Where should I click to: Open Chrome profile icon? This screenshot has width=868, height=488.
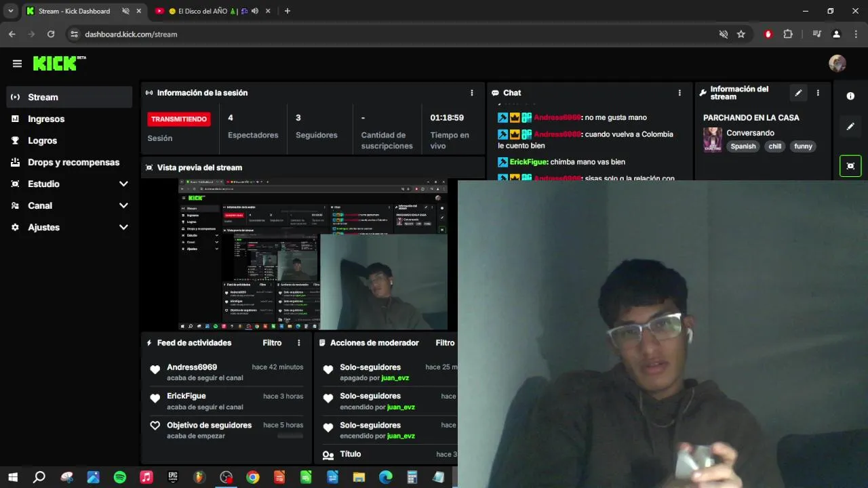(837, 34)
